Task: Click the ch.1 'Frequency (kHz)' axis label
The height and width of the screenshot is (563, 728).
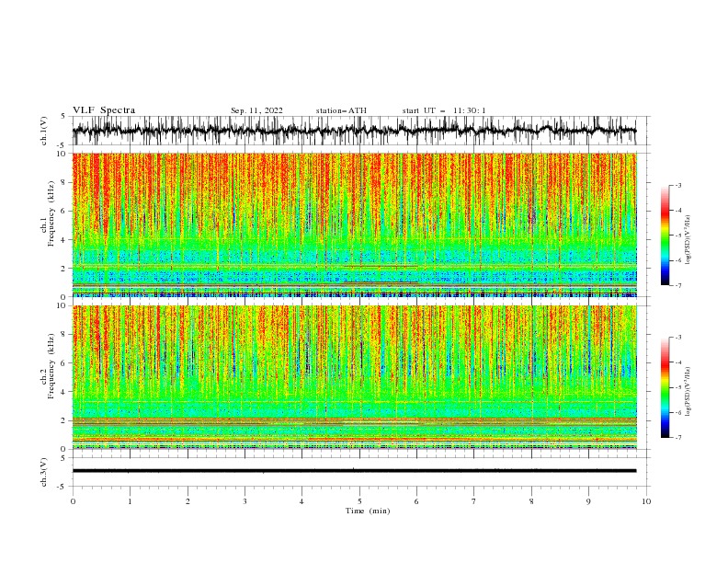Action: pos(51,212)
